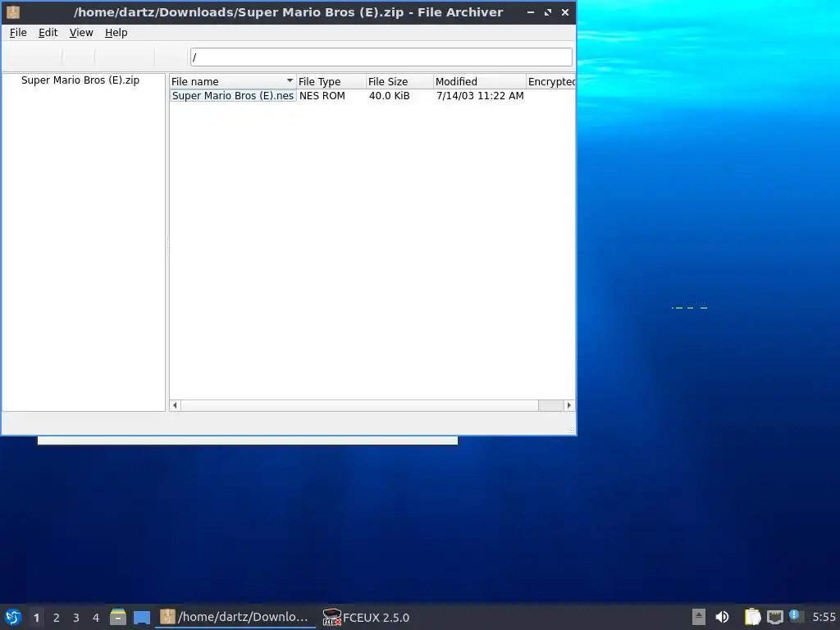Sort by Modified column header
The width and height of the screenshot is (840, 630).
point(479,81)
